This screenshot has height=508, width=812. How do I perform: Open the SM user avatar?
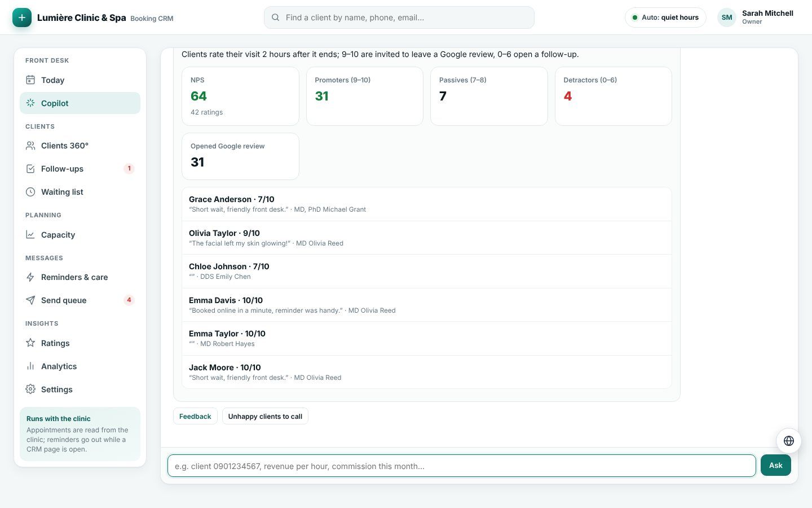click(x=727, y=17)
